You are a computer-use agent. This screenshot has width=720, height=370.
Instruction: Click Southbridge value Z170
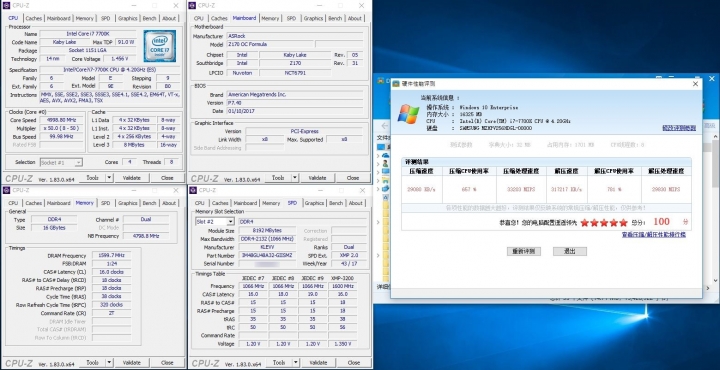295,63
